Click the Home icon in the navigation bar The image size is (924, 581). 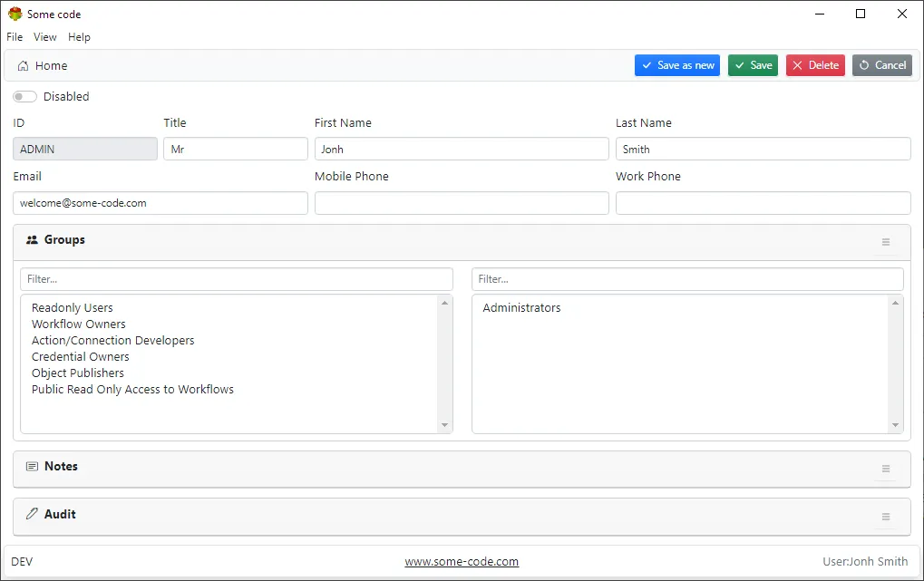pos(23,65)
